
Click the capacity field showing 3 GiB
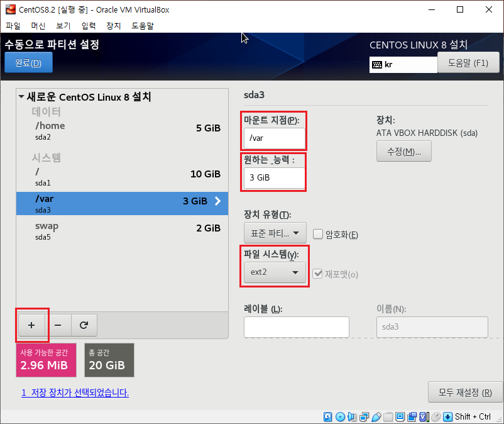275,178
